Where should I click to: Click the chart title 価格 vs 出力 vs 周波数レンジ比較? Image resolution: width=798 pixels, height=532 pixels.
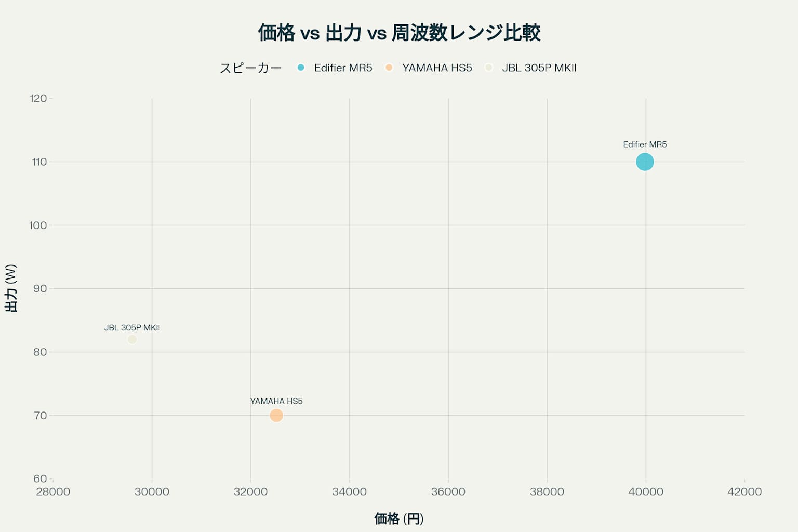pyautogui.click(x=399, y=33)
